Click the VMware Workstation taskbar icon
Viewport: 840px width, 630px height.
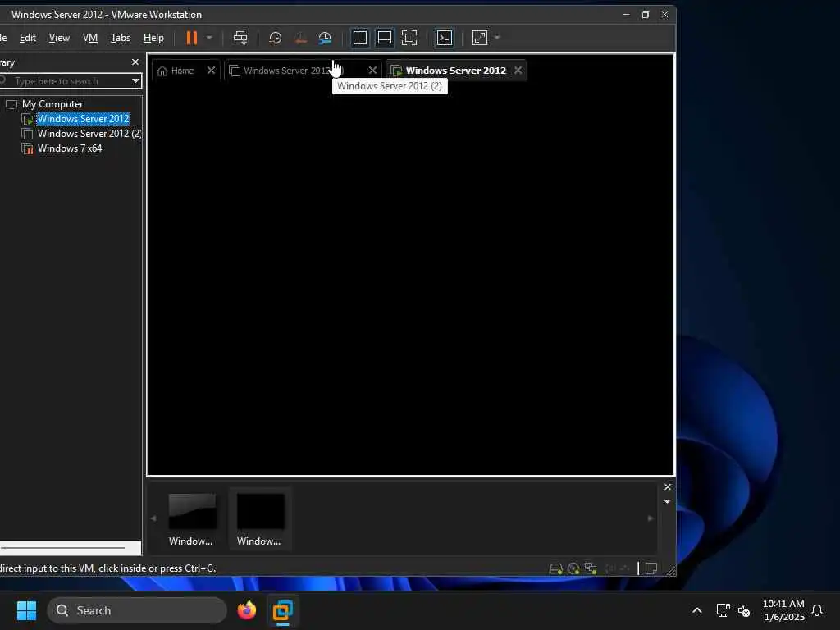coord(282,610)
